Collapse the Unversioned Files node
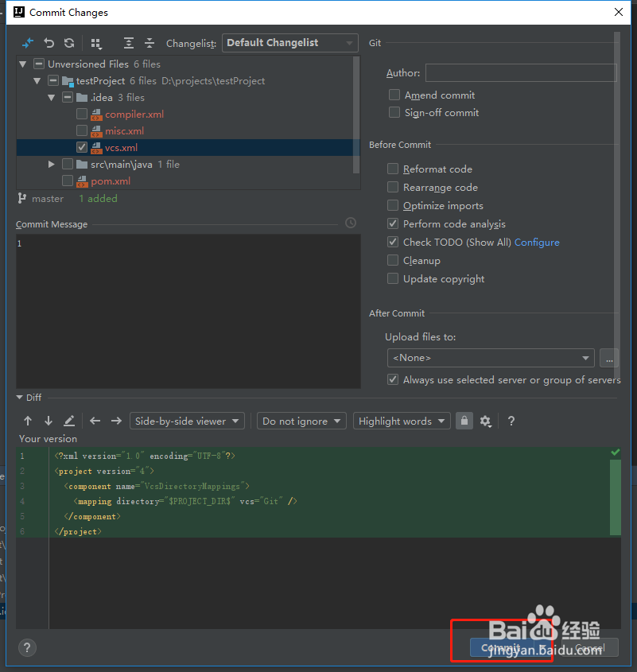This screenshot has width=637, height=672. click(x=23, y=64)
